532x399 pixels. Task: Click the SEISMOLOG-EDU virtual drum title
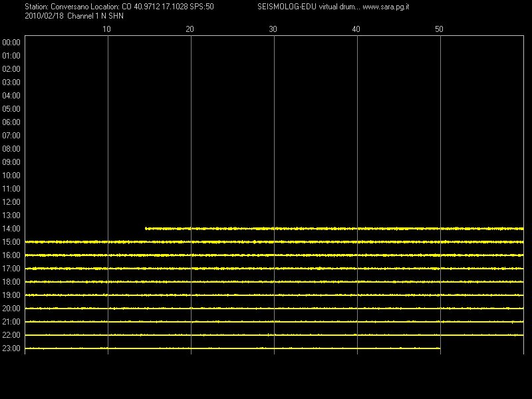(x=309, y=7)
